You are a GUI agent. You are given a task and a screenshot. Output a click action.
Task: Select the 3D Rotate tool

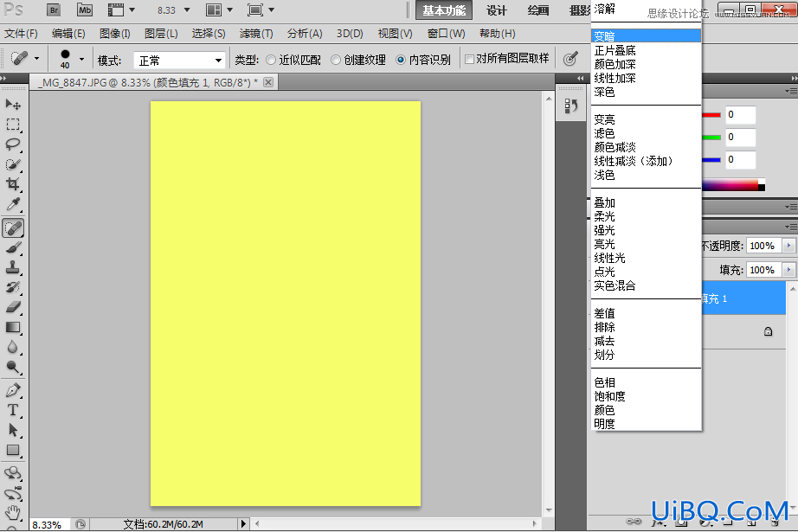tap(13, 473)
